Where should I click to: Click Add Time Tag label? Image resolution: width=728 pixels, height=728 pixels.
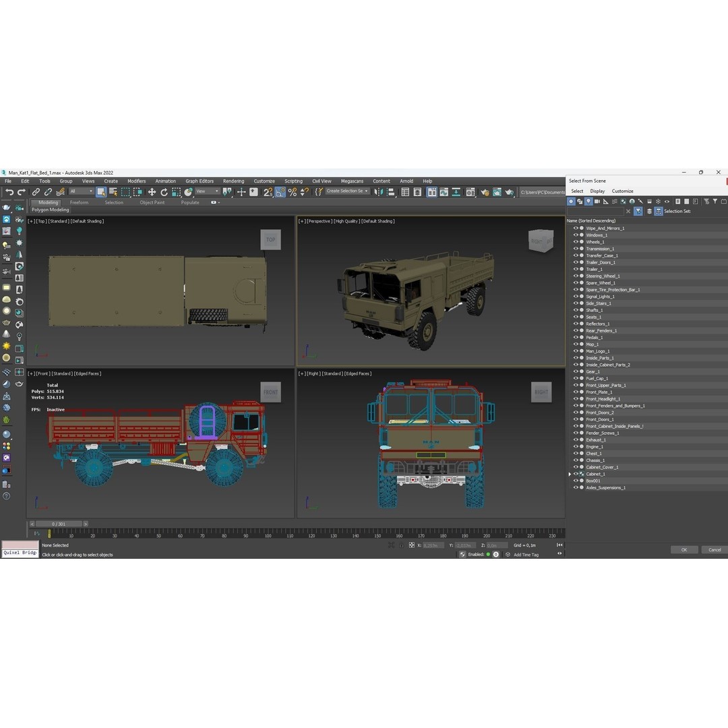526,555
